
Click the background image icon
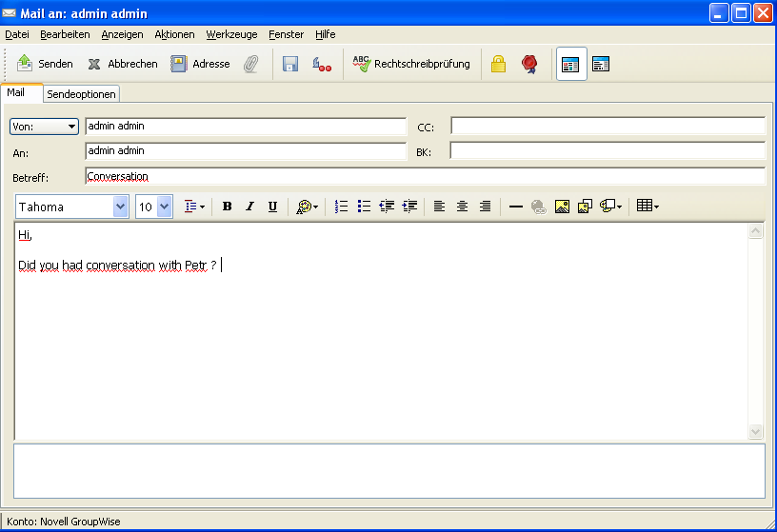[x=585, y=207]
